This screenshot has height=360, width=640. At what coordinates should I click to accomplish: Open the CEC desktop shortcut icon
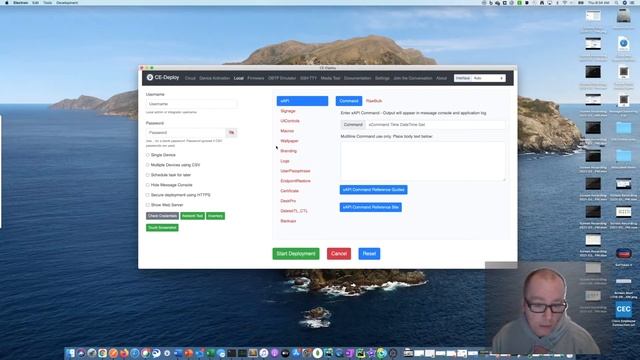pos(623,309)
